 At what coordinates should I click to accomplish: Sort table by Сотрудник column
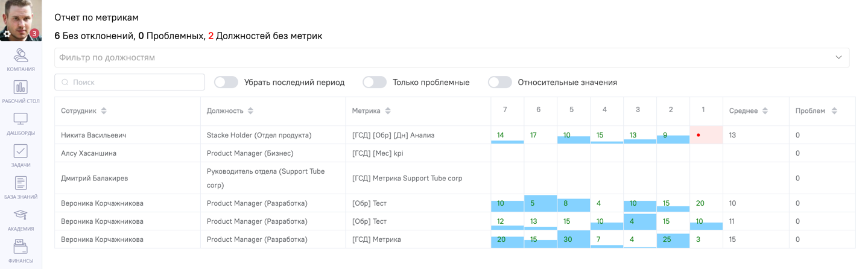point(104,111)
